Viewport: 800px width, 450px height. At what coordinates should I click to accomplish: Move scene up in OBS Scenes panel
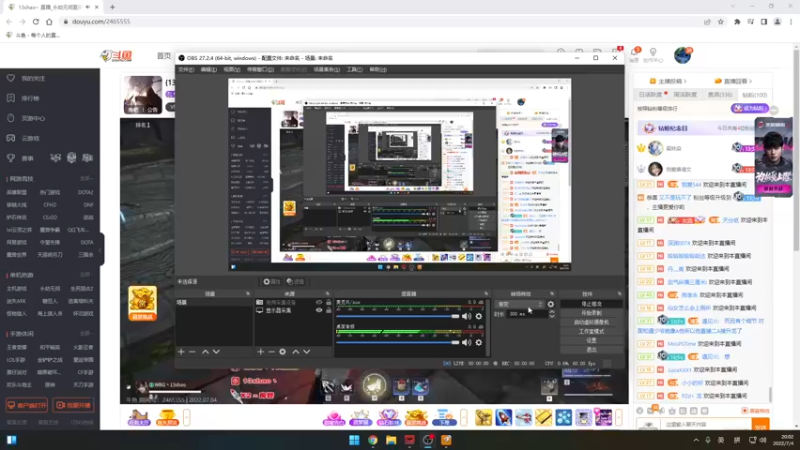click(x=205, y=352)
